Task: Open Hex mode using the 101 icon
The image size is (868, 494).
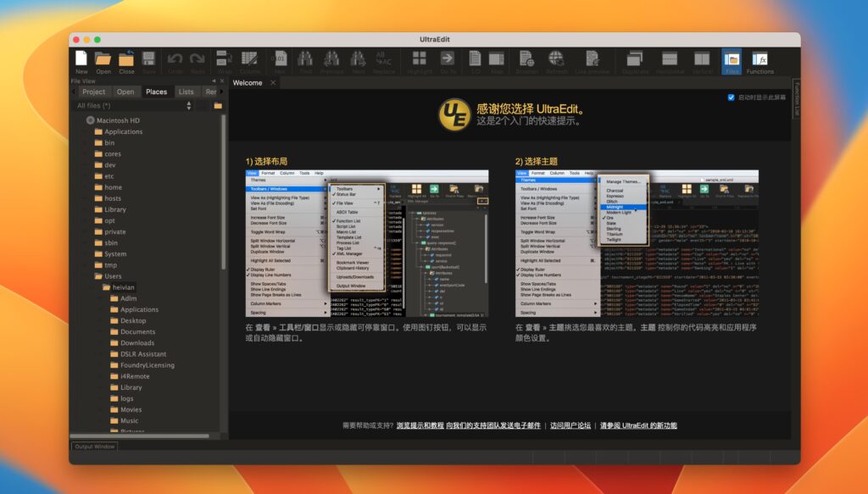Action: [281, 59]
